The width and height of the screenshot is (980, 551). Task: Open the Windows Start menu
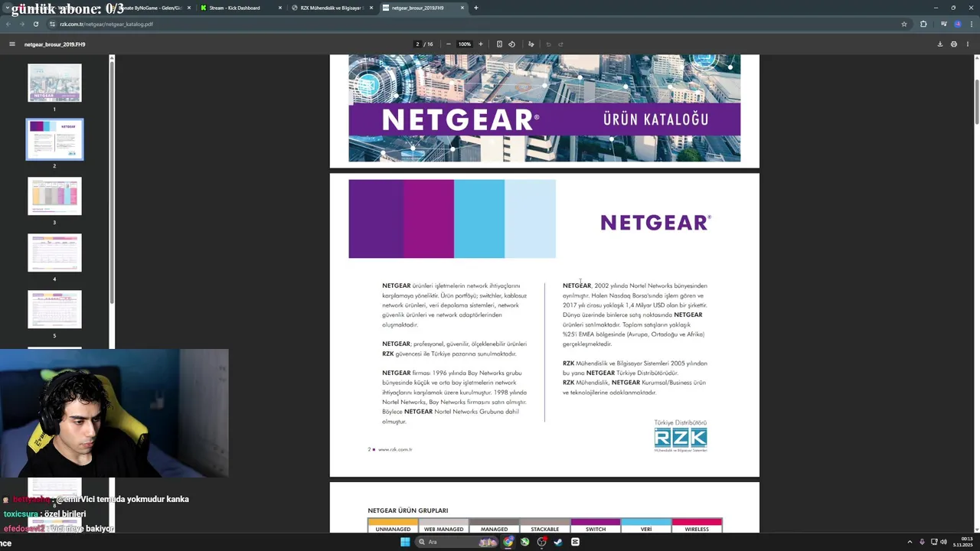(405, 542)
